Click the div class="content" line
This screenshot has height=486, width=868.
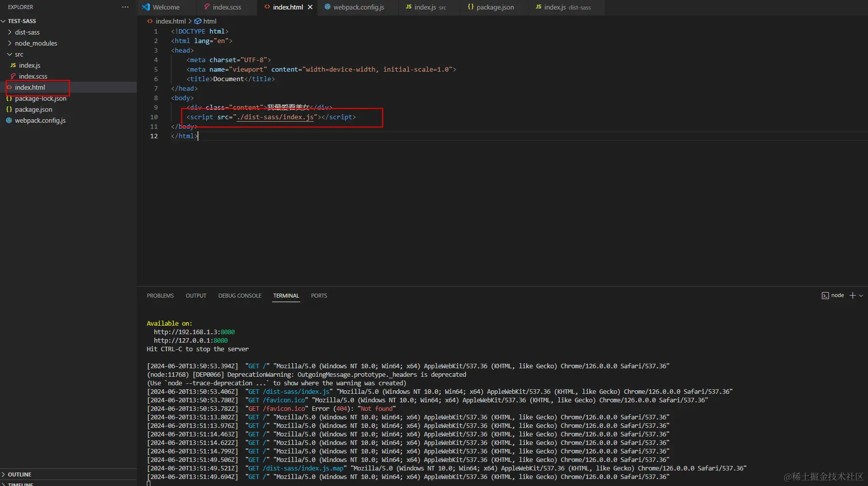[260, 107]
